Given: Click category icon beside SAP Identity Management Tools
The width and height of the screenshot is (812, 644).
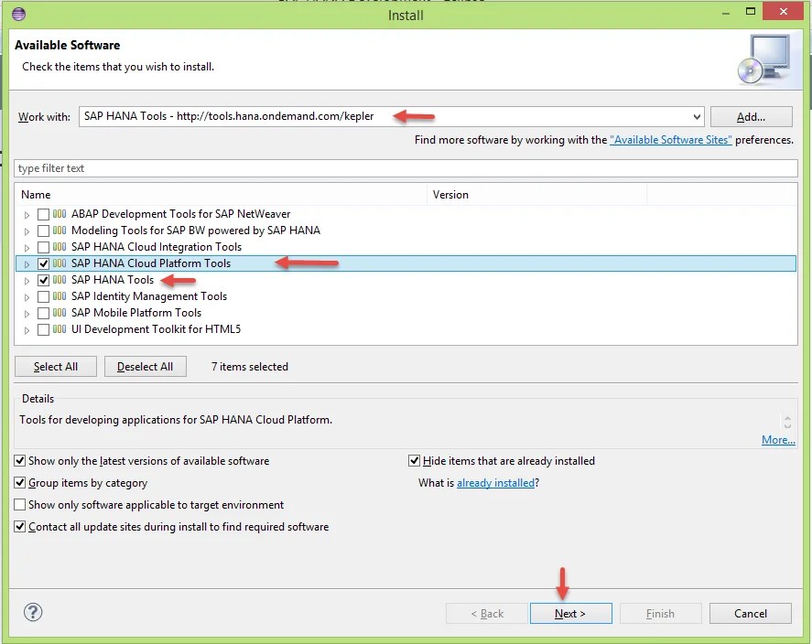Looking at the screenshot, I should 60,296.
